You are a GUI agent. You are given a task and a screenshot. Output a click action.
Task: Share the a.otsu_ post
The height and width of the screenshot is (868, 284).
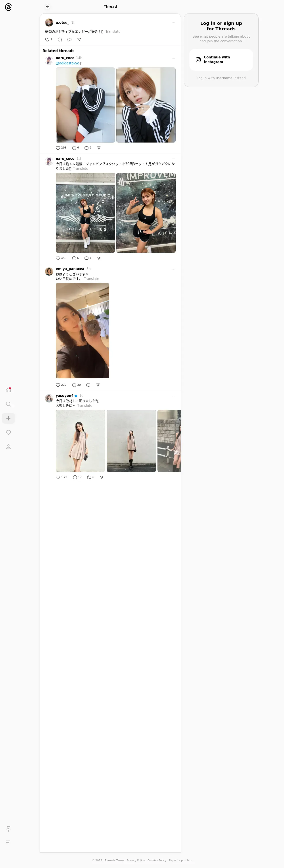(79, 40)
